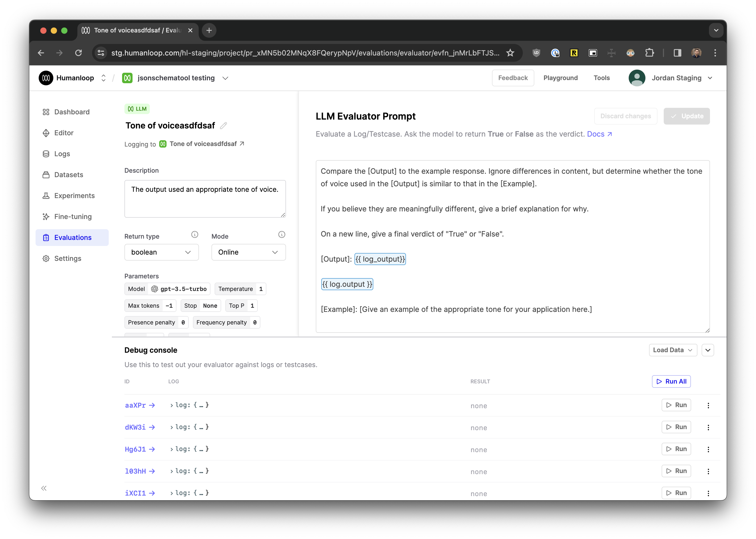Click the {{ log.output }} variable tag
756x539 pixels.
pyautogui.click(x=347, y=284)
